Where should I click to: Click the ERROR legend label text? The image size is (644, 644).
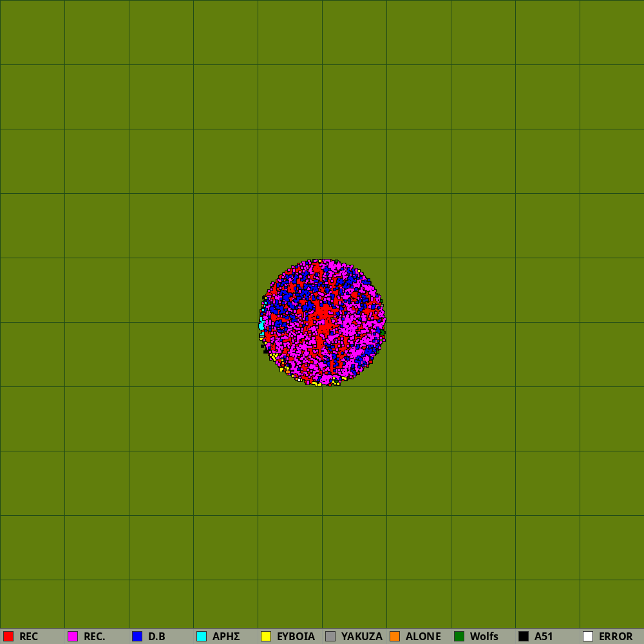616,636
